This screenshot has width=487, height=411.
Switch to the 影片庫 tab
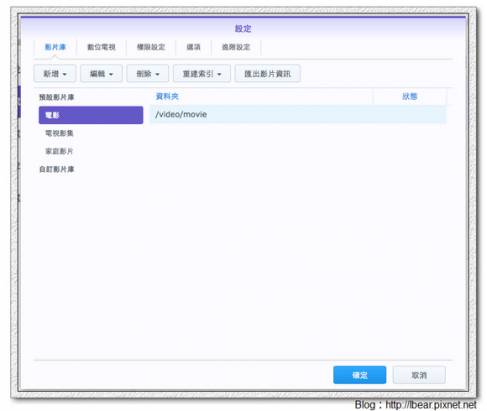click(55, 47)
